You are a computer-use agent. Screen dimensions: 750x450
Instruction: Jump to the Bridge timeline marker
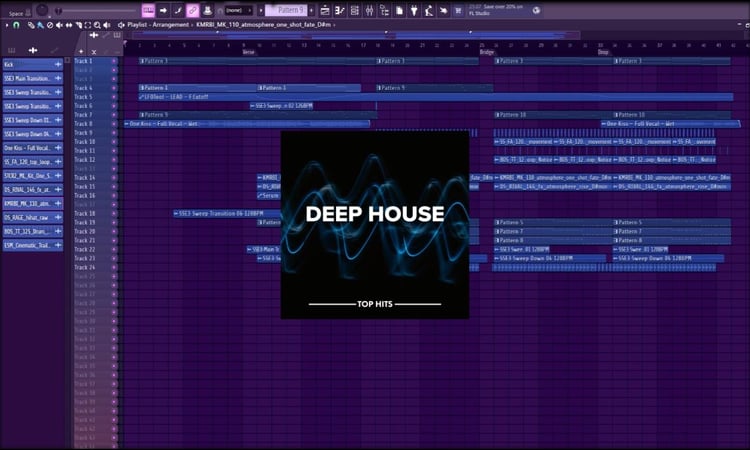pyautogui.click(x=486, y=52)
